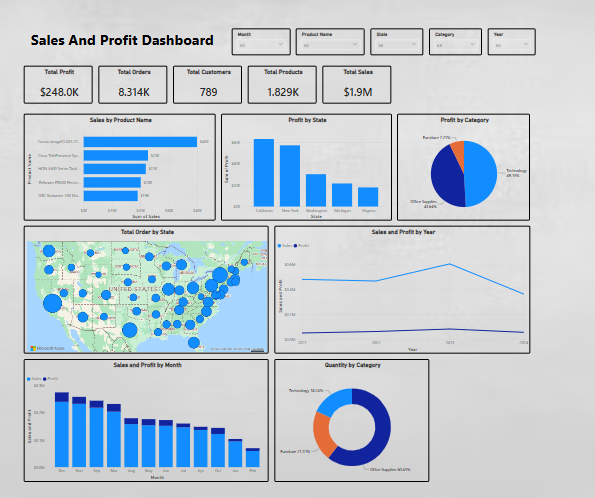Select the Michigan bar in Profit by State
Viewport: 595px width, 498px height.
[x=342, y=195]
